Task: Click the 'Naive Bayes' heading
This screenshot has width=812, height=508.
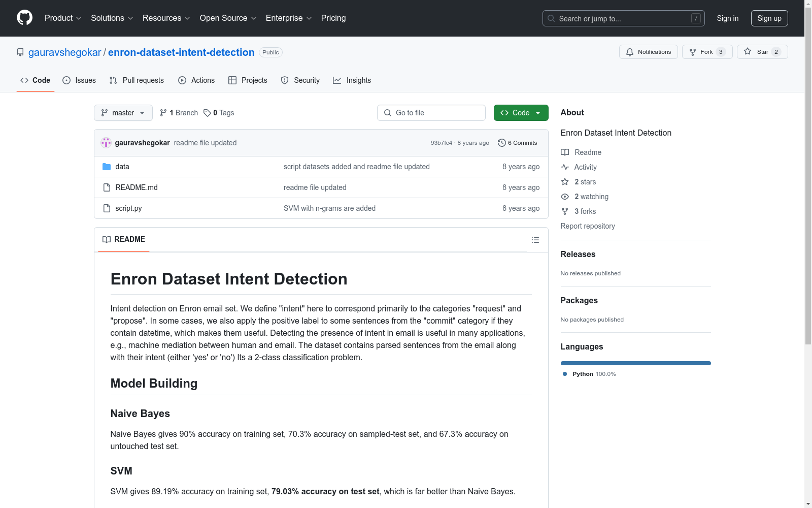Action: [140, 414]
